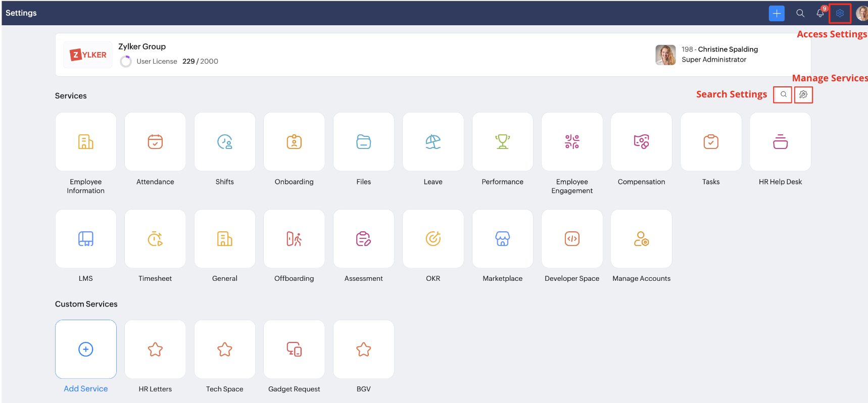The height and width of the screenshot is (403, 868).
Task: Open global search in the top bar
Action: pyautogui.click(x=800, y=13)
